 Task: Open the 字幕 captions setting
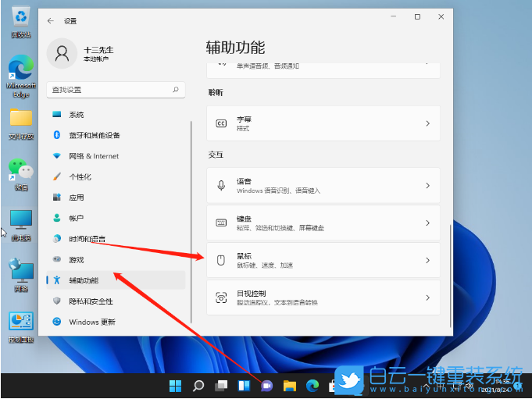[x=323, y=123]
